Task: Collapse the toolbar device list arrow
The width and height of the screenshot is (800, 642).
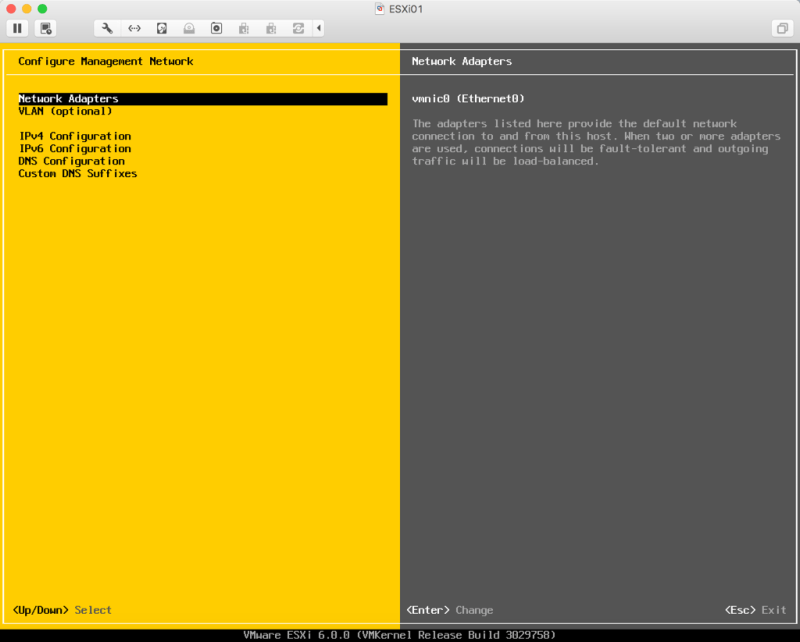Action: click(319, 28)
